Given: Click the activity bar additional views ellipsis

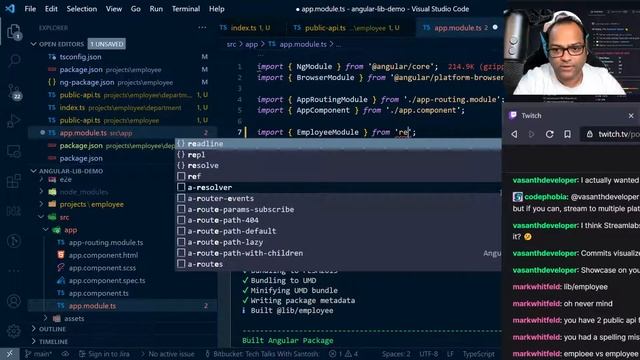Looking at the screenshot, I should (13, 271).
